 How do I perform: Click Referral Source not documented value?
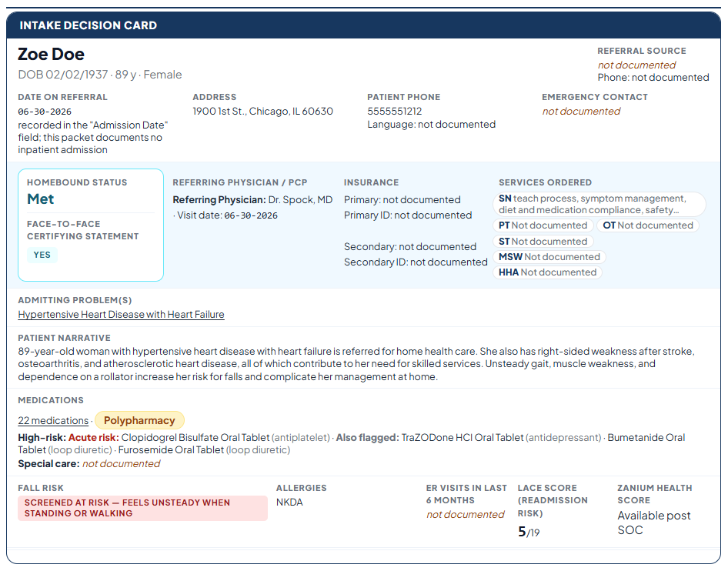pyautogui.click(x=636, y=65)
